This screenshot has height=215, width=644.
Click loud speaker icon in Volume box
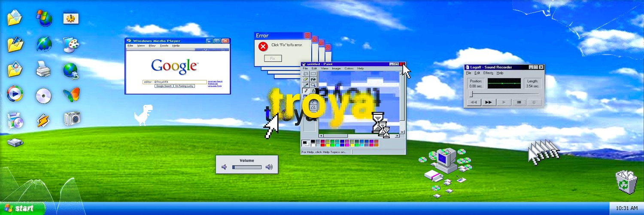pyautogui.click(x=269, y=167)
